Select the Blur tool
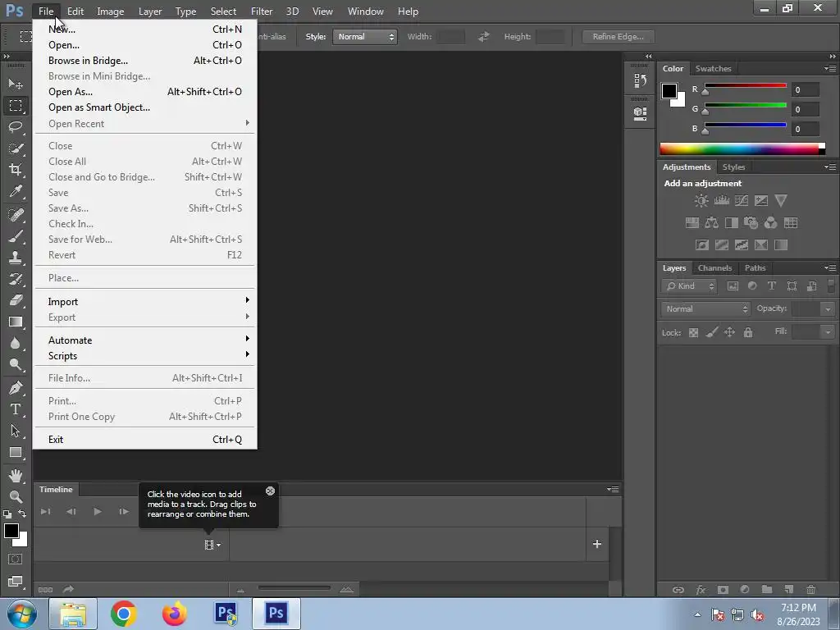 [x=16, y=344]
